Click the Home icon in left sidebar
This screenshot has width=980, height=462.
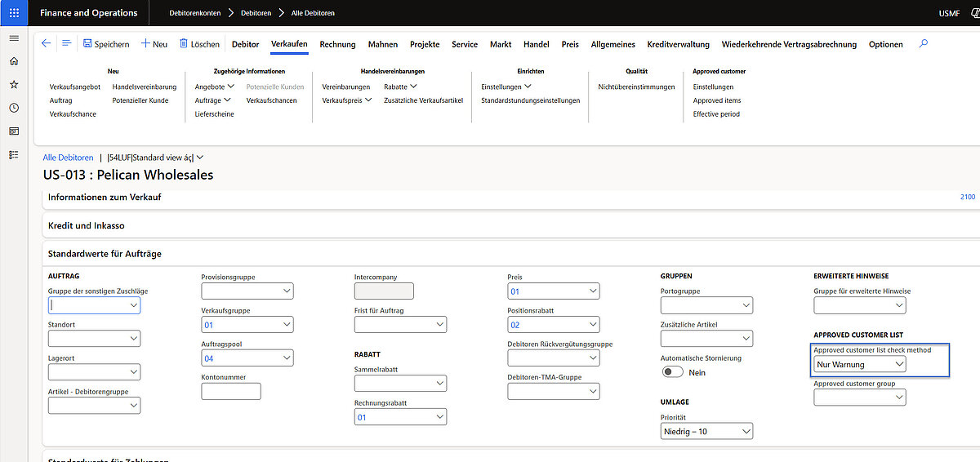(14, 61)
